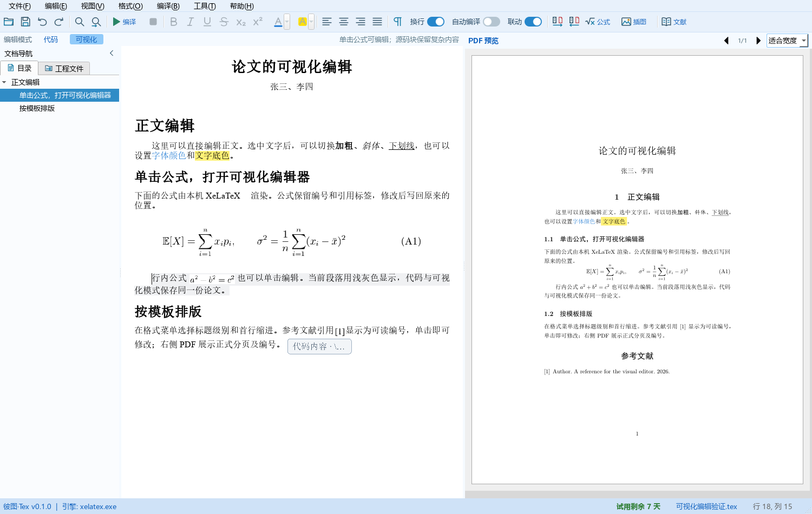Make selected text superscript

[258, 22]
